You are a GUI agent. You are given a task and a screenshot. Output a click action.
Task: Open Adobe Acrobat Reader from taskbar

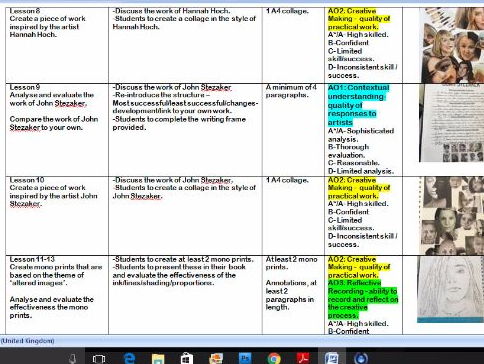(303, 359)
